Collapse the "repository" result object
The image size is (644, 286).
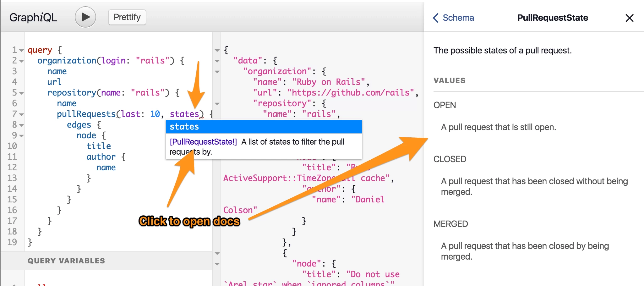coord(217,104)
